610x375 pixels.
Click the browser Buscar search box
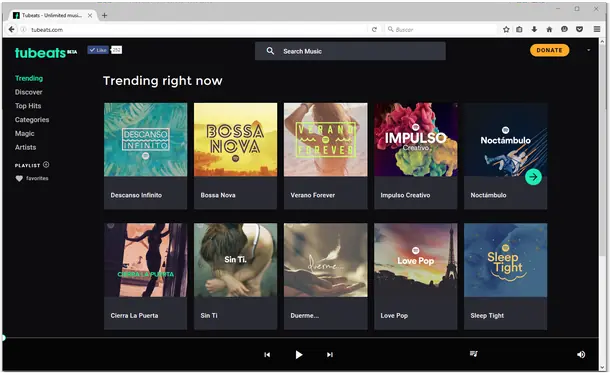coord(442,30)
